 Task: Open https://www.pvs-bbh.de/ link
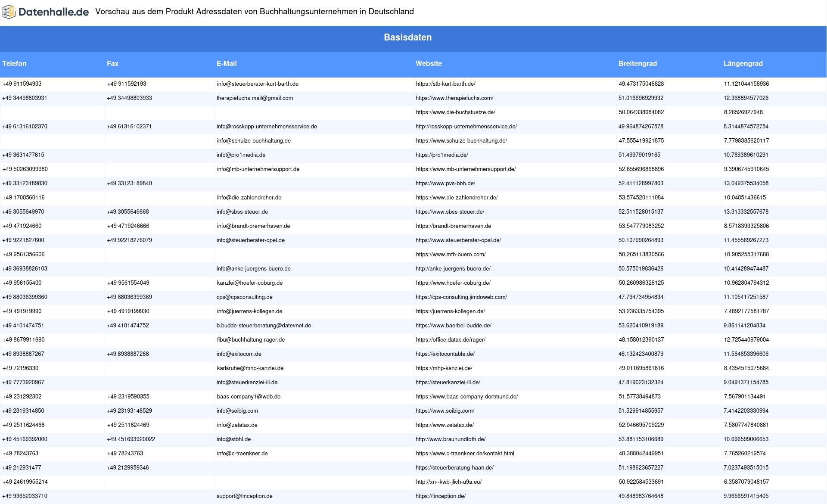[x=445, y=184]
